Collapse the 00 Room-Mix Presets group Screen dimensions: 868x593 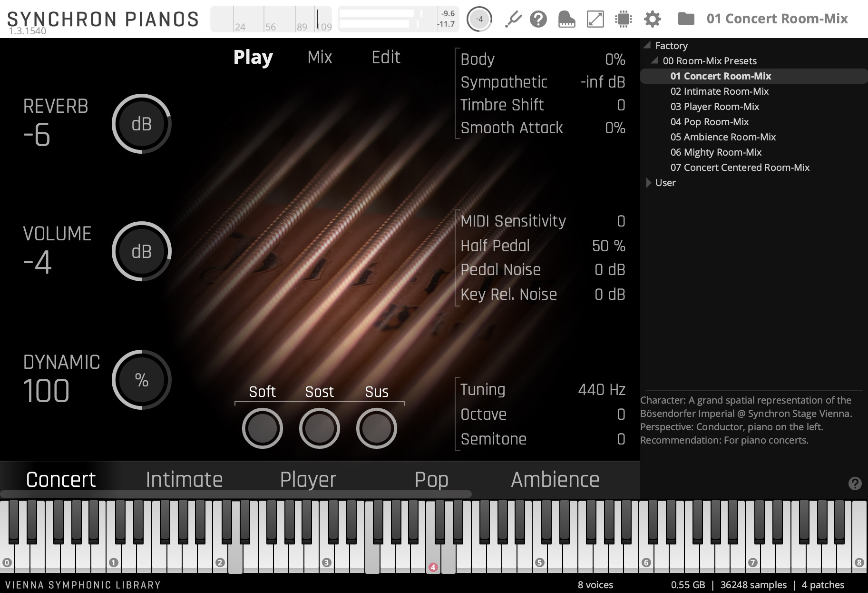pos(655,61)
